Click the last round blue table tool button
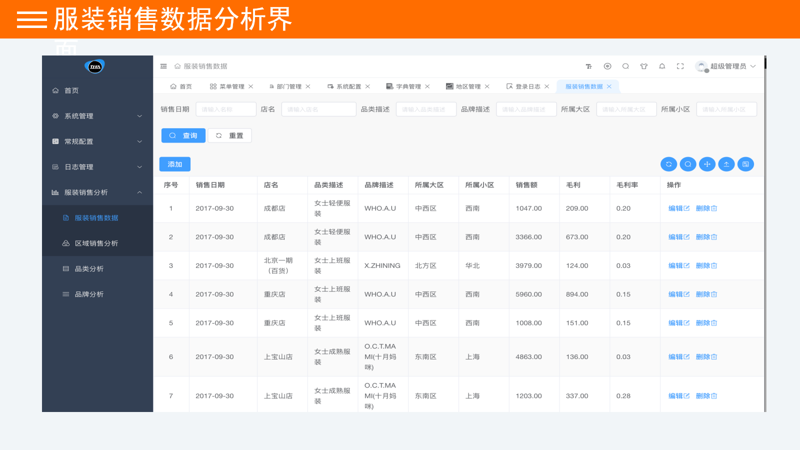 745,164
